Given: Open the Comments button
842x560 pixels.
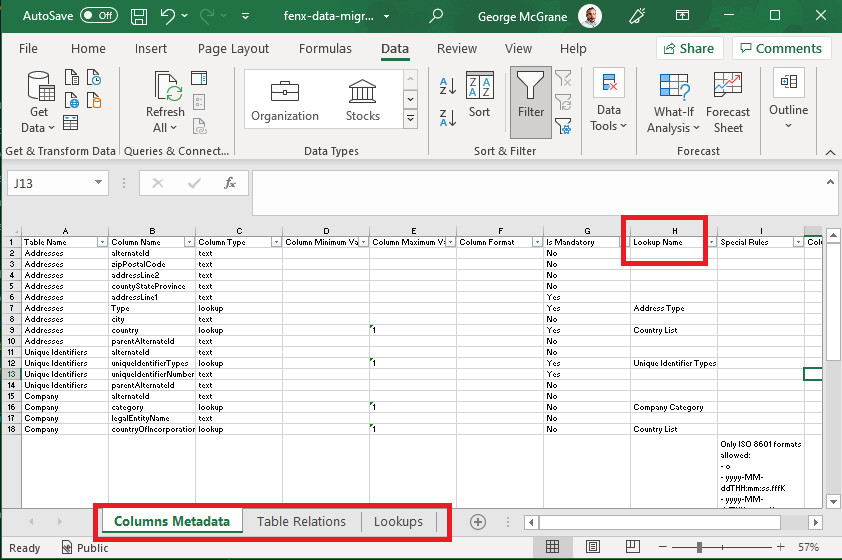Looking at the screenshot, I should pos(781,48).
